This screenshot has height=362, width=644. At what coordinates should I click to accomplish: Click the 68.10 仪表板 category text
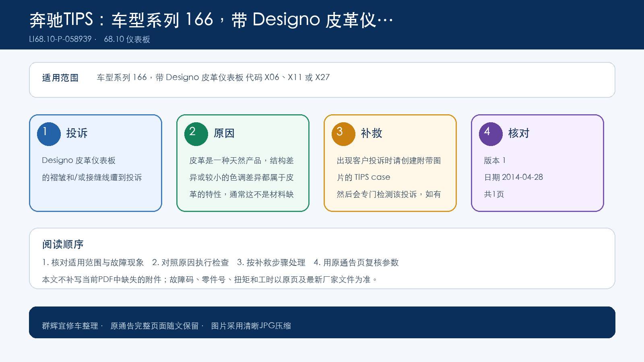tap(127, 39)
